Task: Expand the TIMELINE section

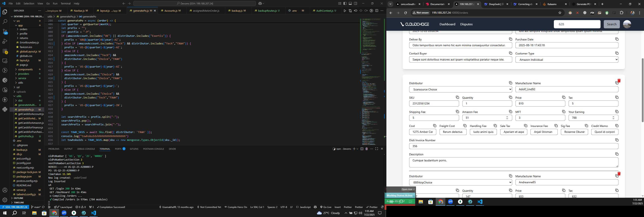Action: coord(19,203)
